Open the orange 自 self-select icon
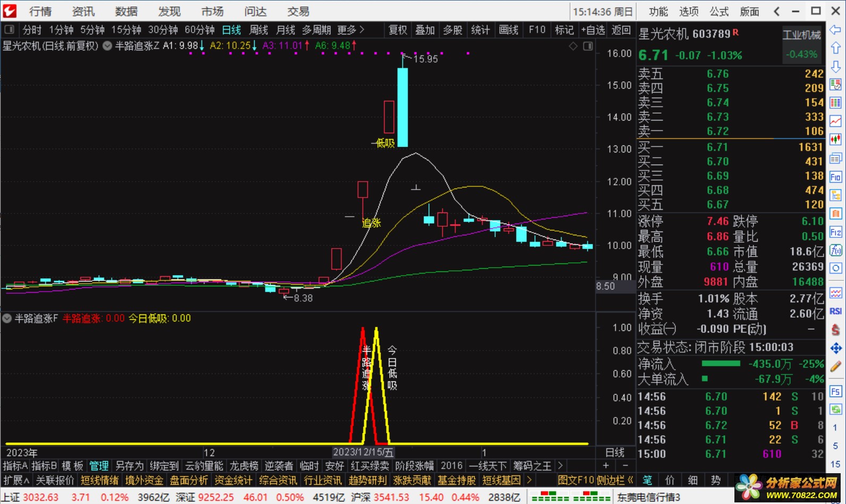Viewport: 846px width, 504px height. pyautogui.click(x=835, y=213)
